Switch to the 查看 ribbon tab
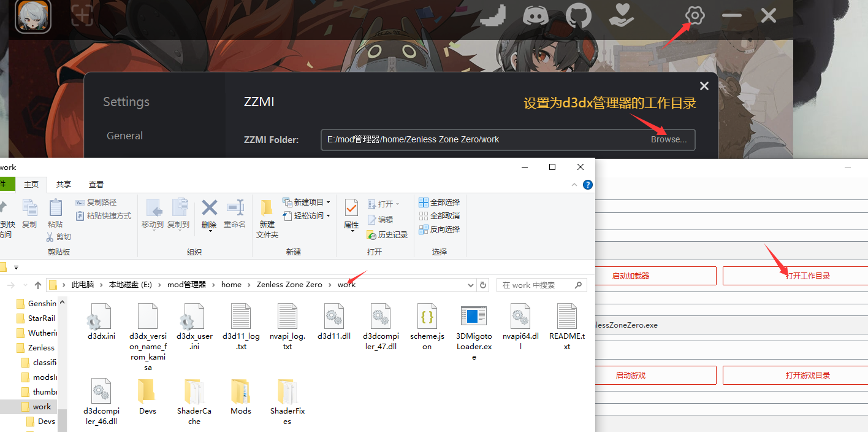 point(96,184)
